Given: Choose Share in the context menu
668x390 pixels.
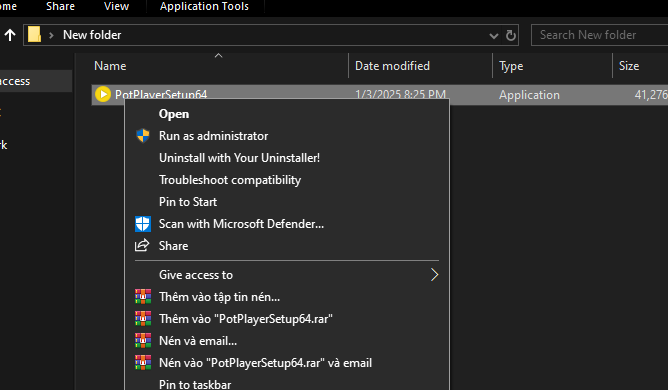Looking at the screenshot, I should pyautogui.click(x=287, y=246).
